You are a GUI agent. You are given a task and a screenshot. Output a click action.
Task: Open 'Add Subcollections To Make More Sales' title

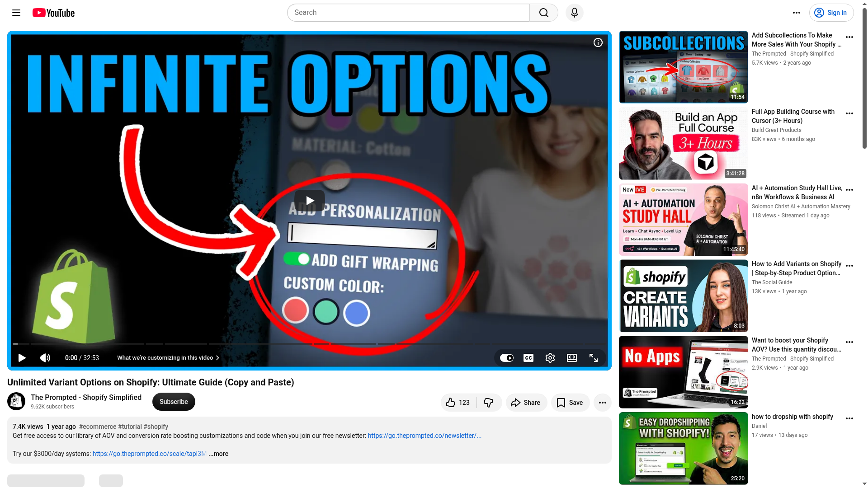pos(797,40)
